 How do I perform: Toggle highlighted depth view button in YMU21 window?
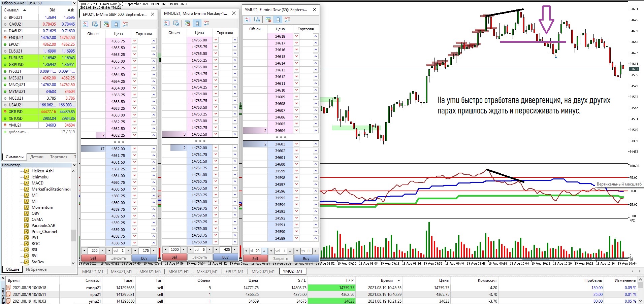point(278,20)
